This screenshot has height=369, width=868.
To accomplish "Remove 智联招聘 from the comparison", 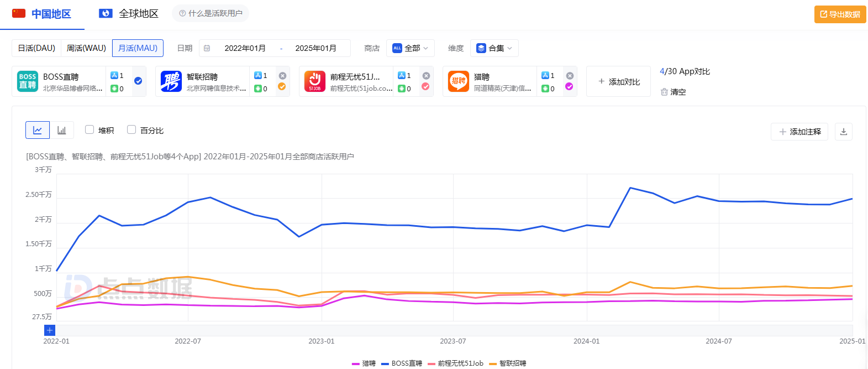I will tap(282, 76).
